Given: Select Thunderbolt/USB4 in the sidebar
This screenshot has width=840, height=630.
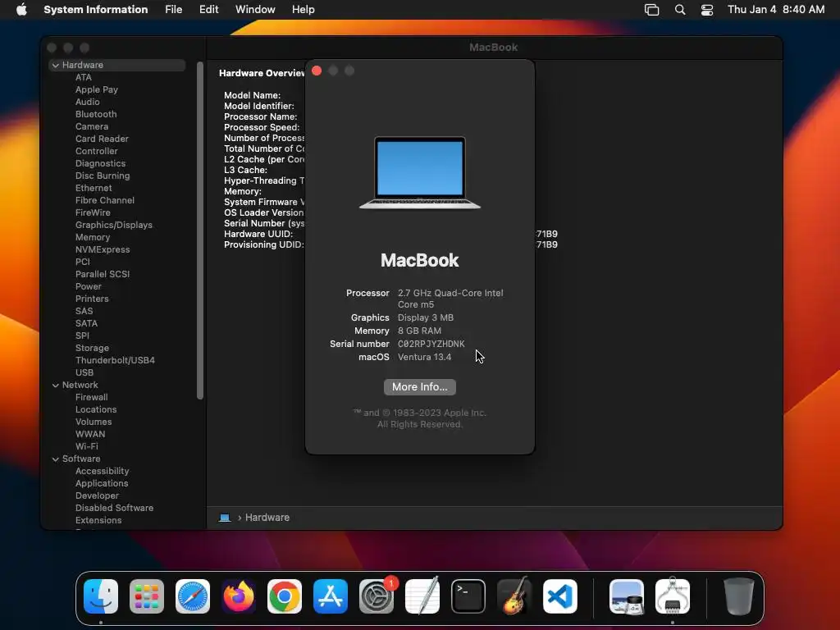Looking at the screenshot, I should (115, 361).
